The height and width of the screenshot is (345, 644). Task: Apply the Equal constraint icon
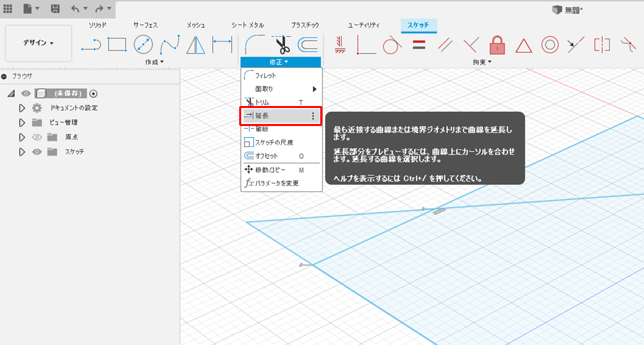pos(419,44)
